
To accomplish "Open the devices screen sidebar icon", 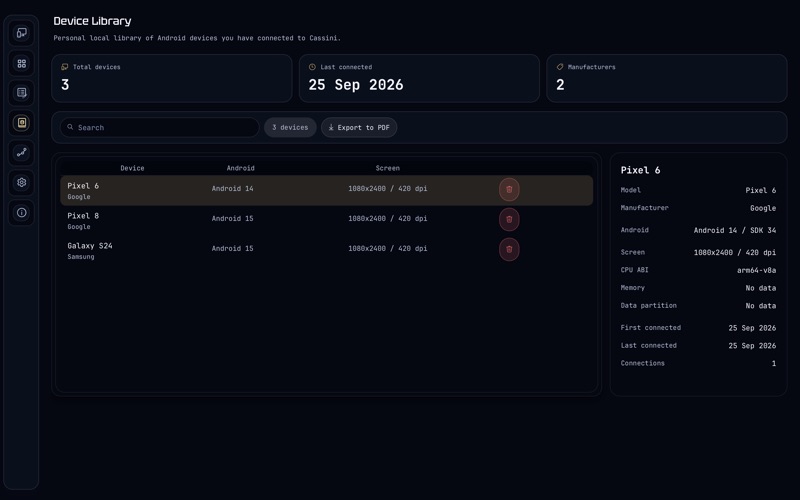I will pyautogui.click(x=21, y=33).
